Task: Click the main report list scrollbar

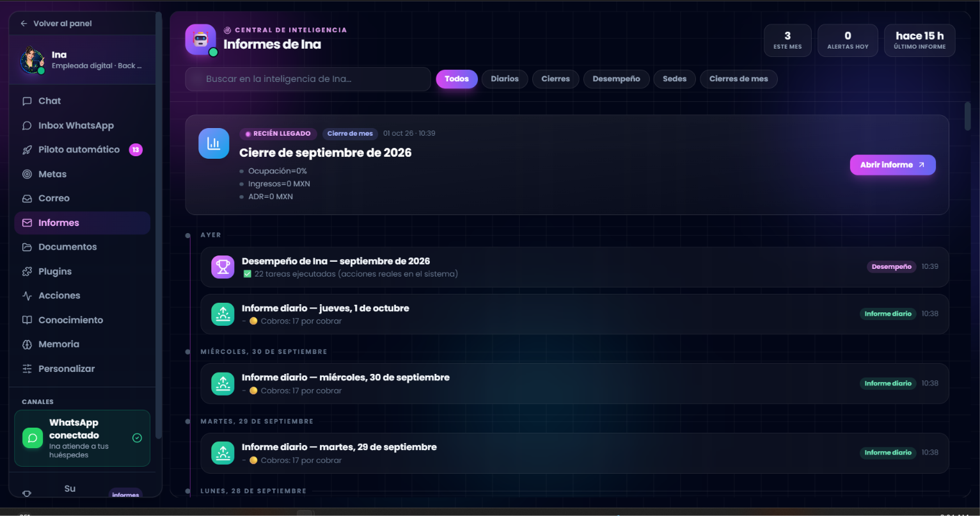Action: click(x=968, y=116)
